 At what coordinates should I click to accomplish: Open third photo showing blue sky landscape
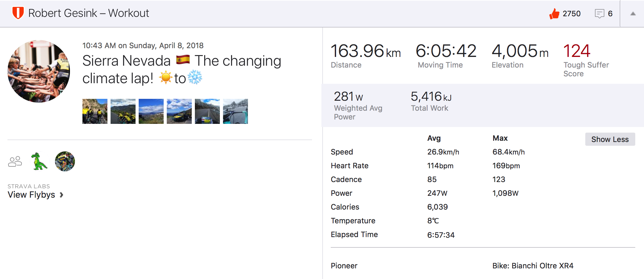click(x=151, y=111)
